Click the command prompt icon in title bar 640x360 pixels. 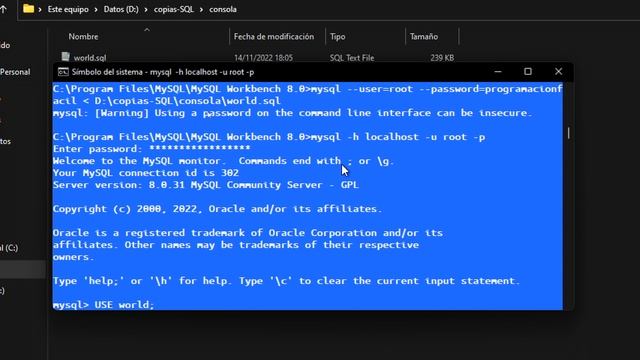pos(63,72)
